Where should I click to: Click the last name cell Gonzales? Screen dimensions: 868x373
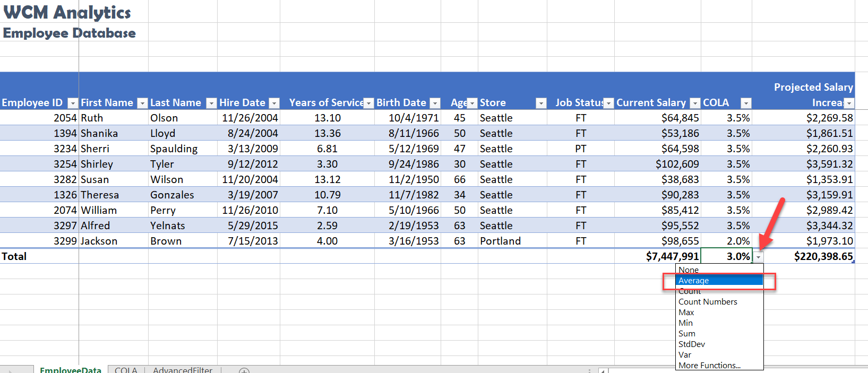[183, 195]
